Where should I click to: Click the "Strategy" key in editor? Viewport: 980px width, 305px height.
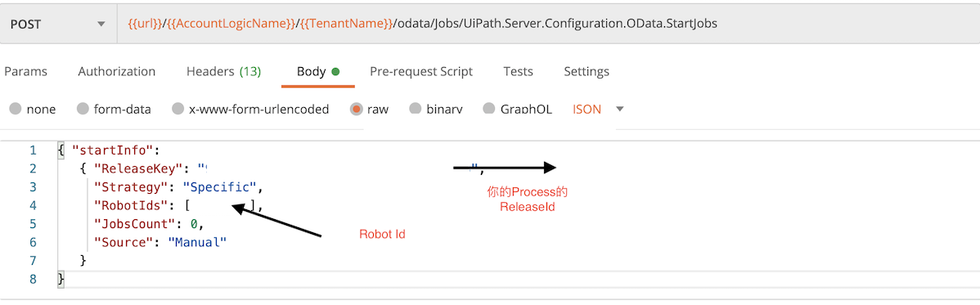tap(131, 187)
